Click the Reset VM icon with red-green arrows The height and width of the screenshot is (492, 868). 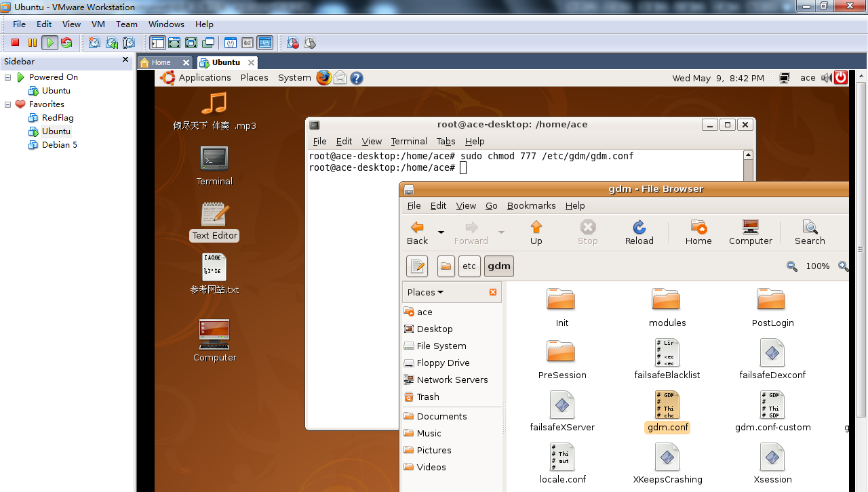point(66,43)
